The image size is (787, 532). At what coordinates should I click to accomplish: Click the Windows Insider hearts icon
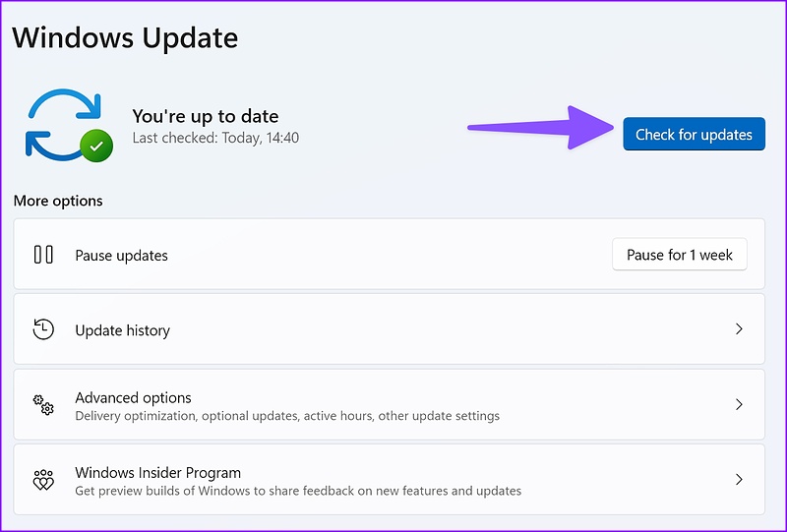coord(43,480)
